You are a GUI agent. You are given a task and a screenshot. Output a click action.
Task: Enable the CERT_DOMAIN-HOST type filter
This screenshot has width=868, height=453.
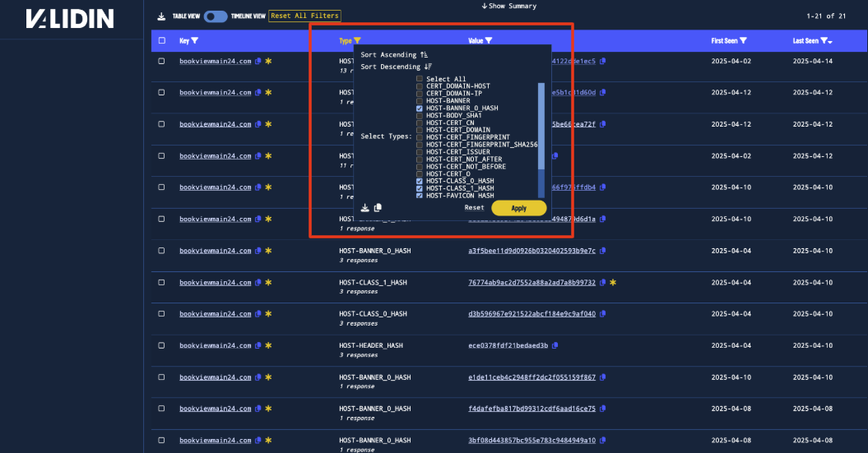point(420,86)
